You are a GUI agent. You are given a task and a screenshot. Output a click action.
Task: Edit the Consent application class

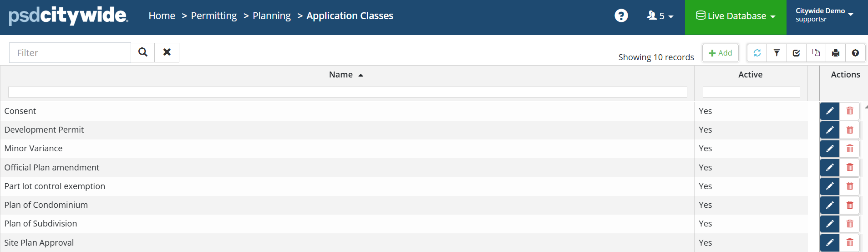(829, 111)
